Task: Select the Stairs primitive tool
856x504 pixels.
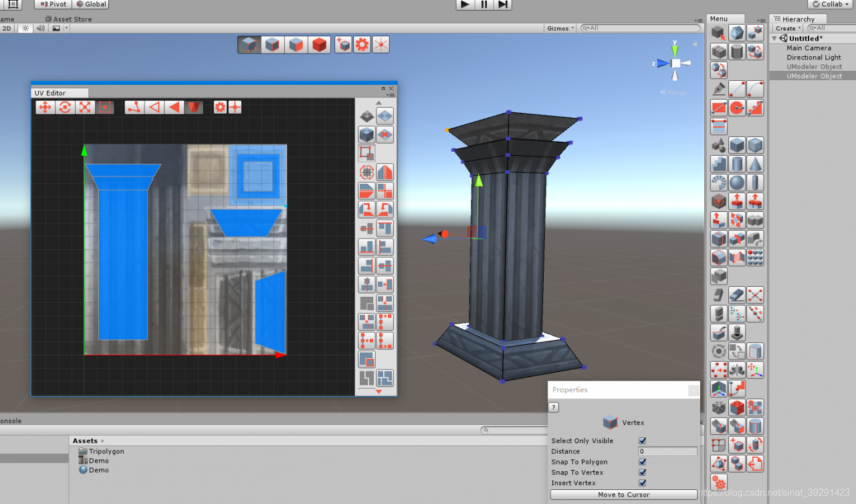Action: click(x=719, y=164)
